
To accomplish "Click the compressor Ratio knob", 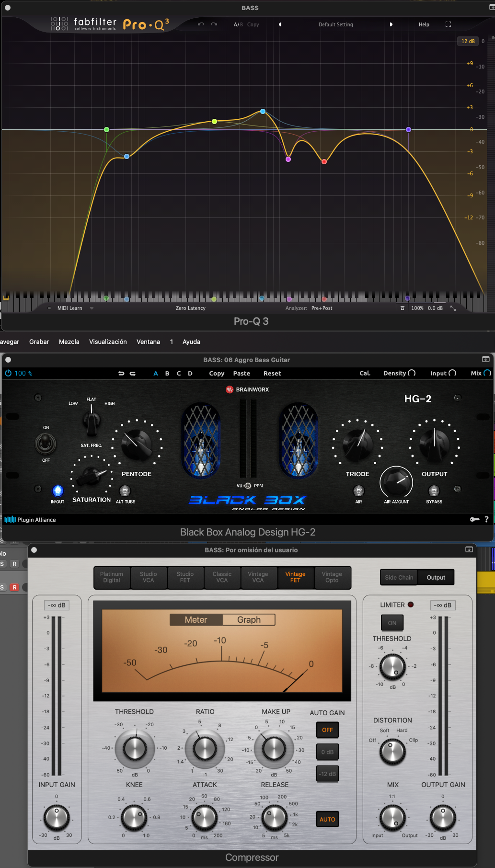I will pyautogui.click(x=205, y=748).
